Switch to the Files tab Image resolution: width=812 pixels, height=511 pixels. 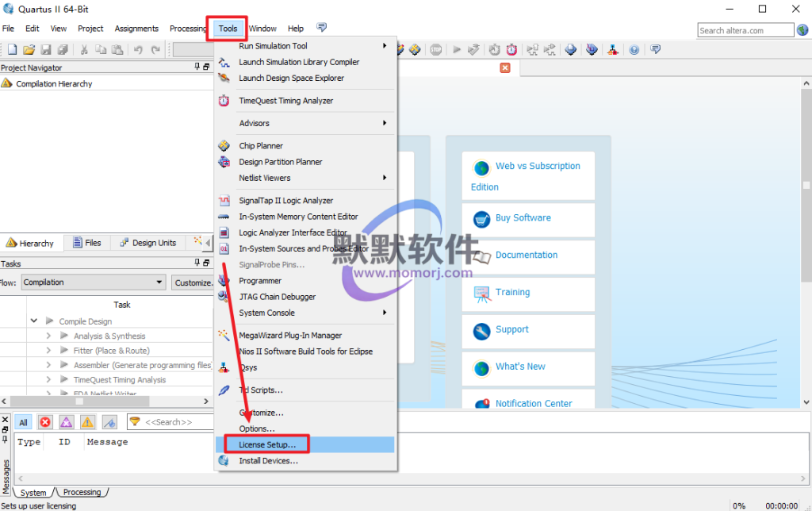[87, 243]
